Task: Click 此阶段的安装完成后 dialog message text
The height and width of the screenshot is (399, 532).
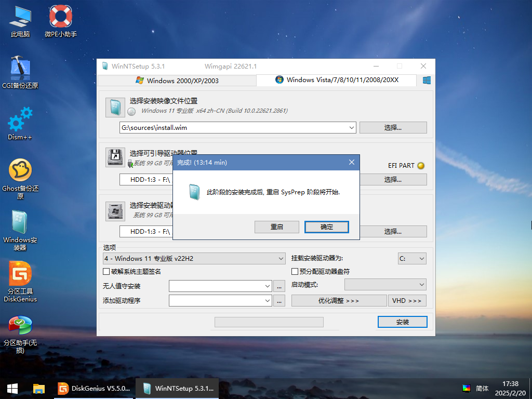Action: pyautogui.click(x=273, y=192)
